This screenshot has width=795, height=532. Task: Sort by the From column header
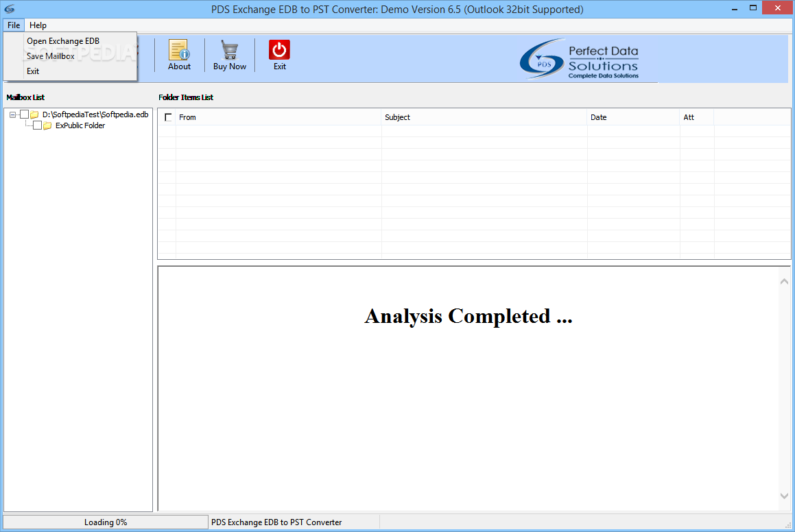tap(278, 117)
